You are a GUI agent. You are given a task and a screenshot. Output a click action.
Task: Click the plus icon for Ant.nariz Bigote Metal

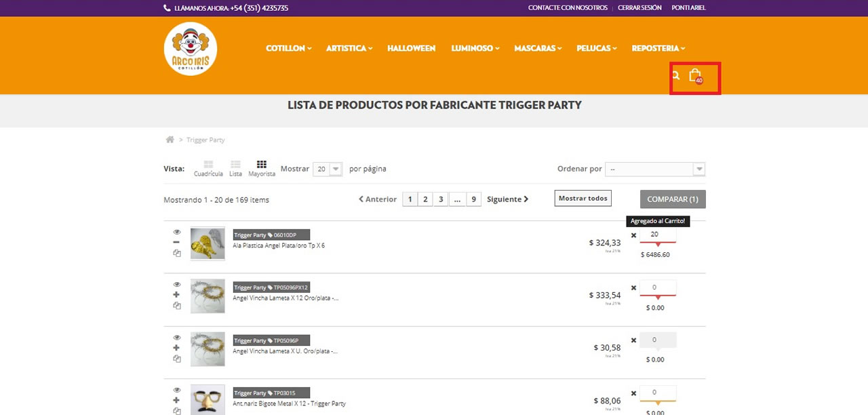click(176, 400)
